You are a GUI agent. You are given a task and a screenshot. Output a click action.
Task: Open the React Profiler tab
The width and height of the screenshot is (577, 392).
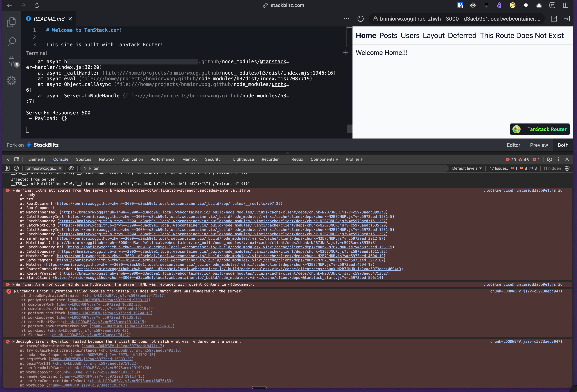coord(354,159)
